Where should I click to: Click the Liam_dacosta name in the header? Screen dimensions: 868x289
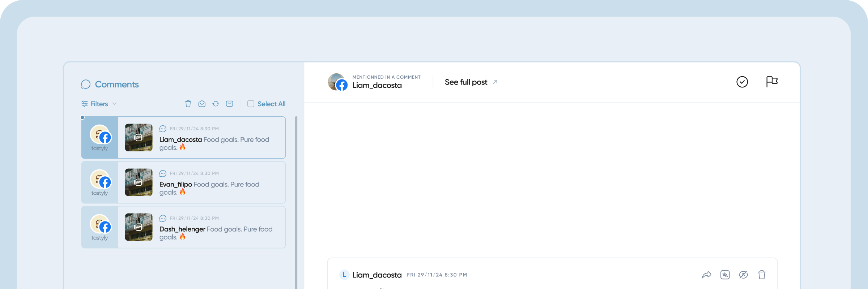[377, 86]
